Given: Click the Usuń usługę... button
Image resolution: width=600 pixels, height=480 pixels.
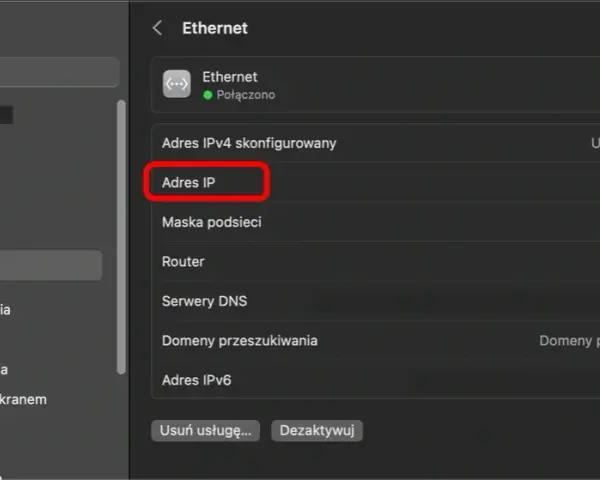Looking at the screenshot, I should click(x=206, y=431).
